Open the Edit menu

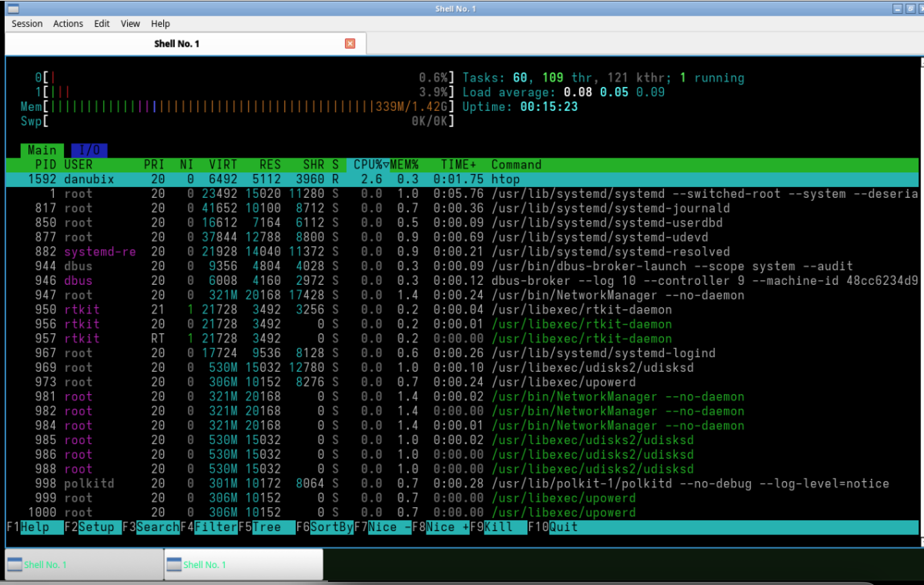pyautogui.click(x=102, y=24)
